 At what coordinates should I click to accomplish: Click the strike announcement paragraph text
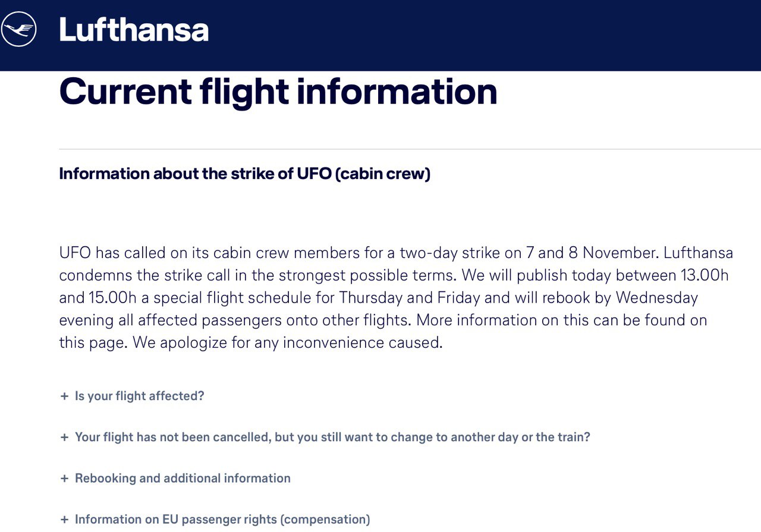click(396, 297)
